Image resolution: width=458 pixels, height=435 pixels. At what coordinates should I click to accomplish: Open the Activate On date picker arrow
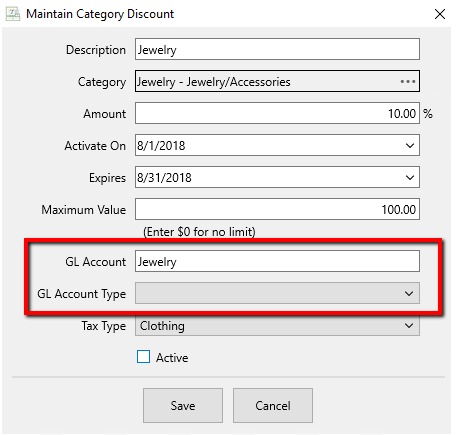coord(410,145)
